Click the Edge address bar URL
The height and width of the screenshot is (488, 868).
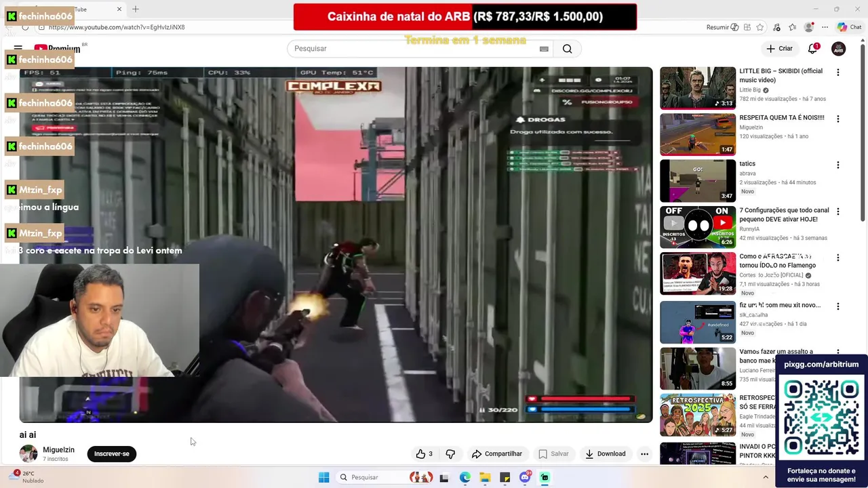point(117,27)
